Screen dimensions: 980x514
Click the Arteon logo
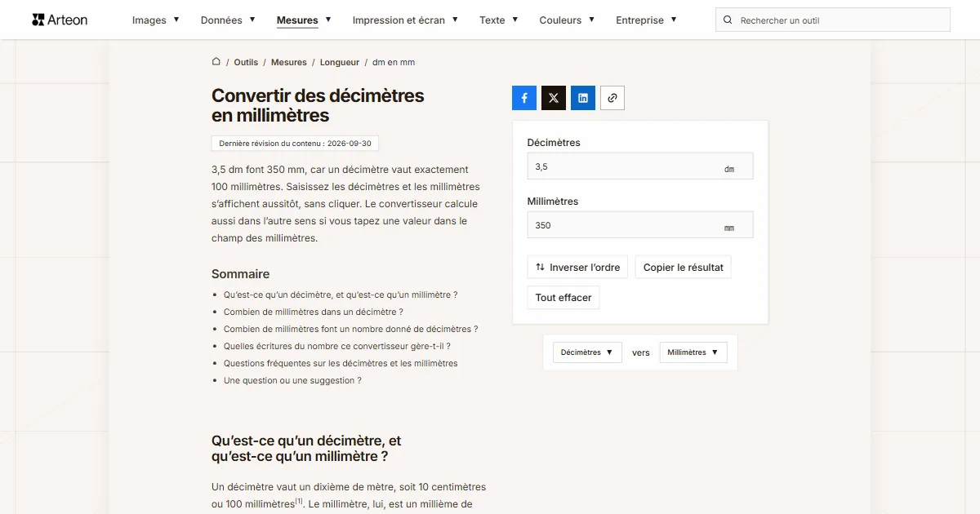click(60, 20)
